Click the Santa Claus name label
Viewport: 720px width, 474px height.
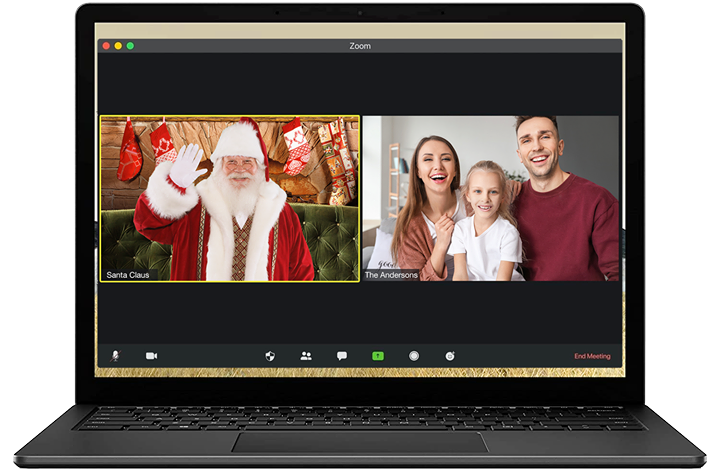pos(128,275)
